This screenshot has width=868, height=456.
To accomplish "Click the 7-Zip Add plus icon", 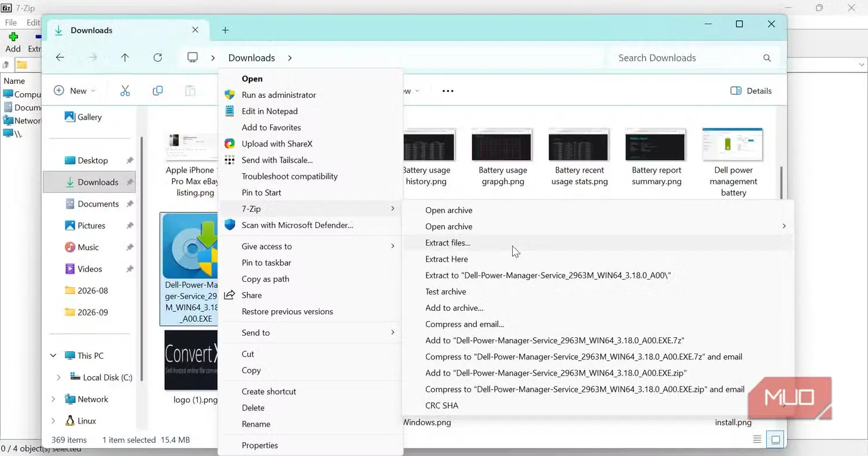I will pyautogui.click(x=13, y=37).
